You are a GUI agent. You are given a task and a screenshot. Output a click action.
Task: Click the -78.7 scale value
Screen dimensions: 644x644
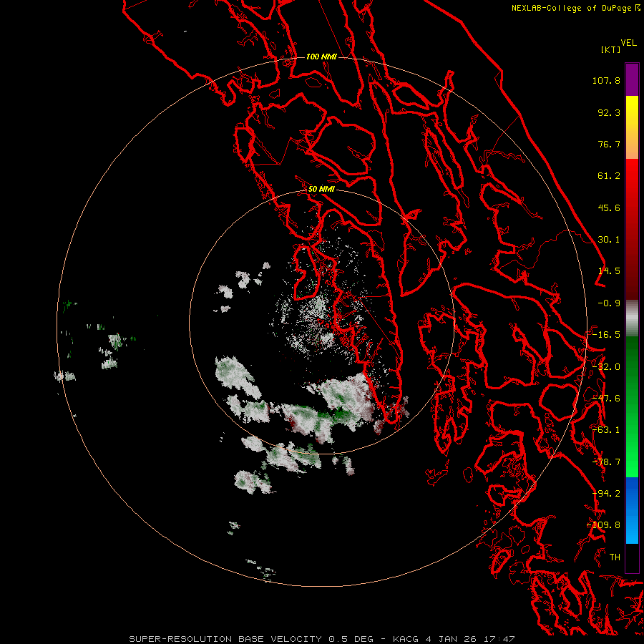tap(606, 462)
